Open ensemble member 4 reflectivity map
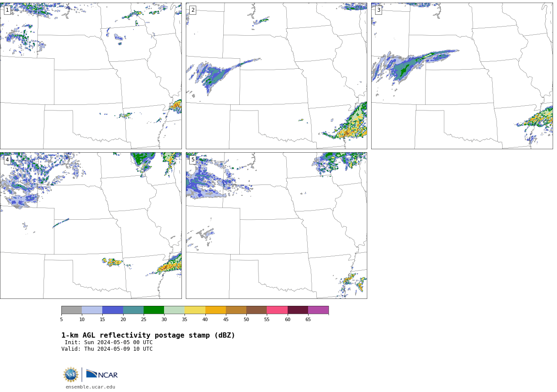The height and width of the screenshot is (392, 557). tap(91, 225)
